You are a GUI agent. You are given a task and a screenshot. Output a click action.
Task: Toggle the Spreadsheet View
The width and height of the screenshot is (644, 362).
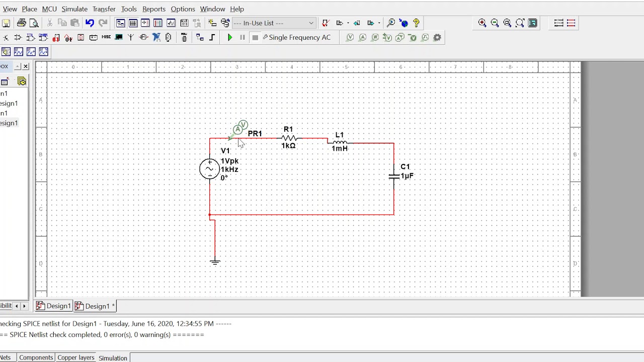133,23
